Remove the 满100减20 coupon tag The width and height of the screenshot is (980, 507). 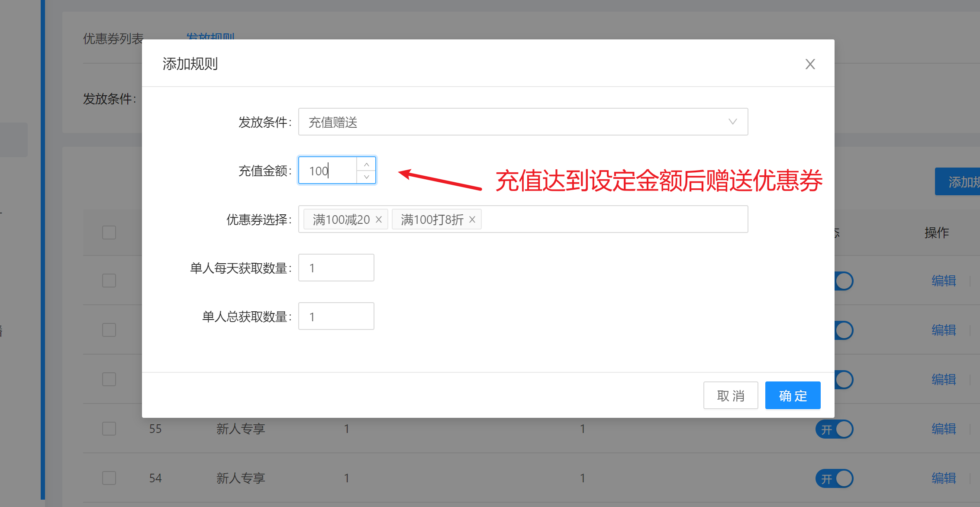tap(379, 220)
